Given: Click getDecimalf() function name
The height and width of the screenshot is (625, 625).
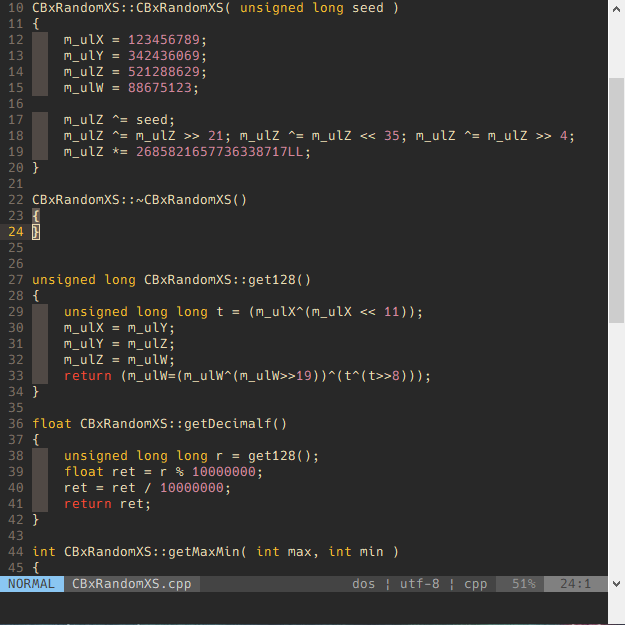Looking at the screenshot, I should click(x=235, y=423).
